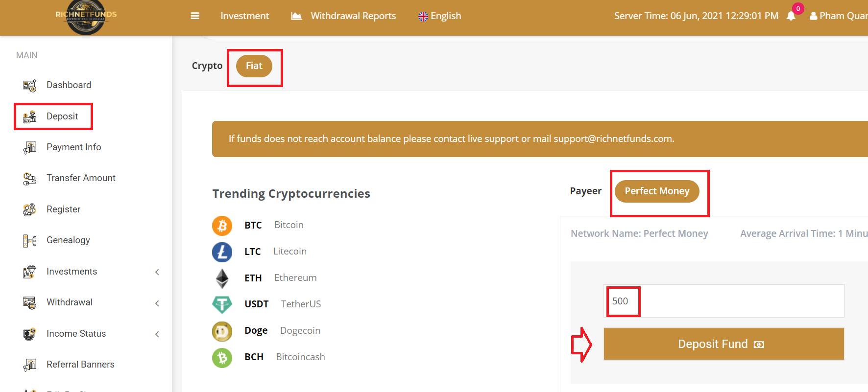Click the Litecoin coin icon
Viewport: 868px width, 392px height.
pos(222,252)
